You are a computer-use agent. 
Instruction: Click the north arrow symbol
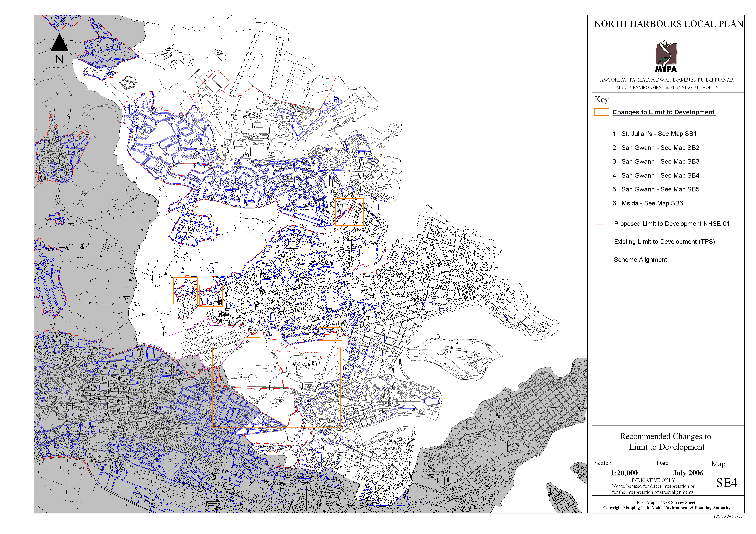(59, 42)
